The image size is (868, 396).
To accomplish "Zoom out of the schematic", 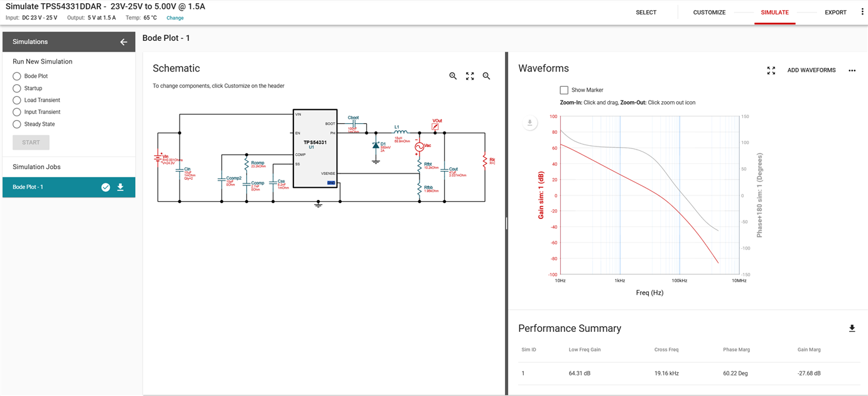I will tap(486, 76).
